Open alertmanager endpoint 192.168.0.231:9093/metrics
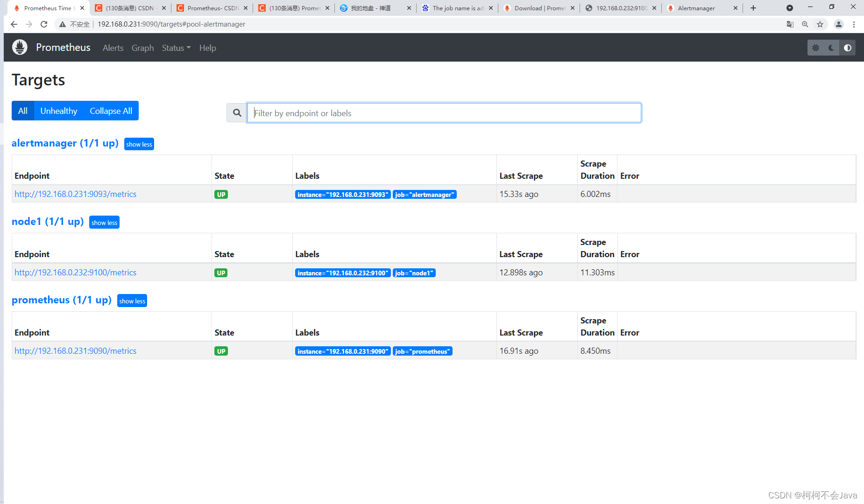Screen dimensions: 864x504 tap(75, 194)
